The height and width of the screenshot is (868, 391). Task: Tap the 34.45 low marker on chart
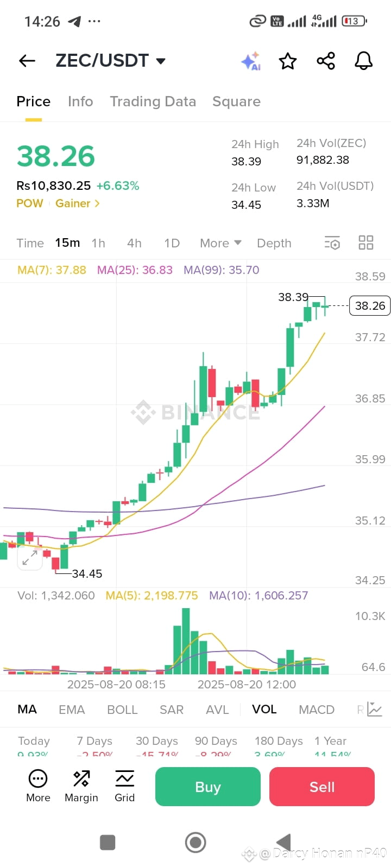click(87, 573)
